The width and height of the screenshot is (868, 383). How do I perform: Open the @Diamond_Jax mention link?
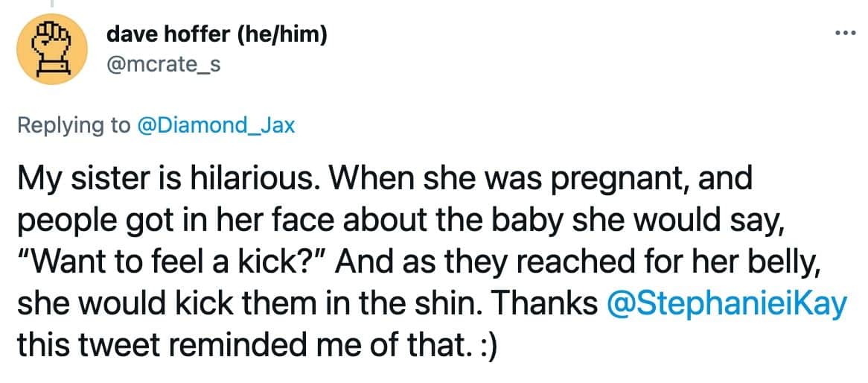click(214, 126)
